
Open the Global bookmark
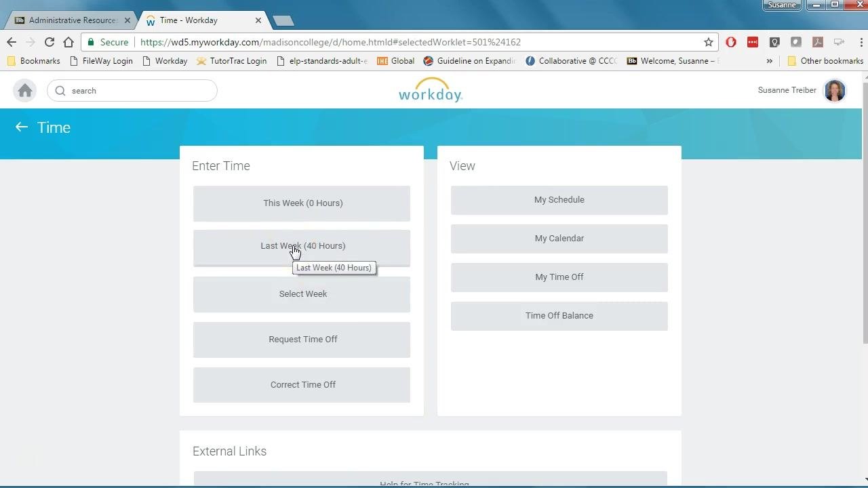[395, 61]
